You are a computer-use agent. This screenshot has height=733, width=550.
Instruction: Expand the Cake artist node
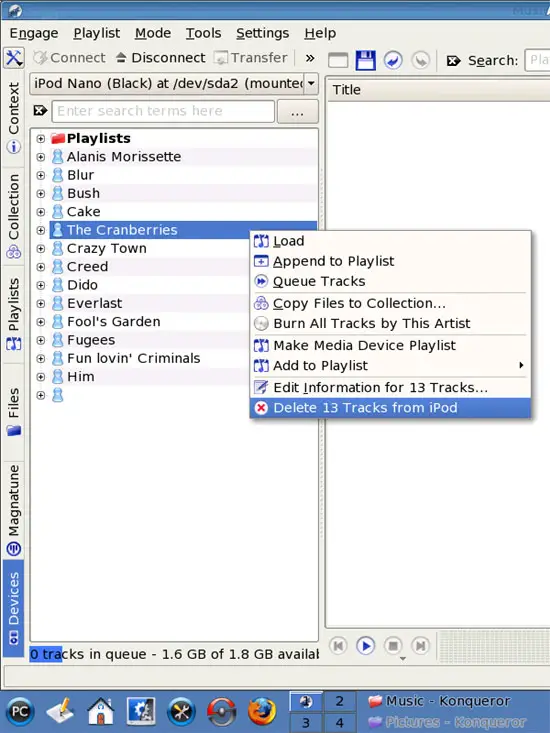pyautogui.click(x=41, y=212)
